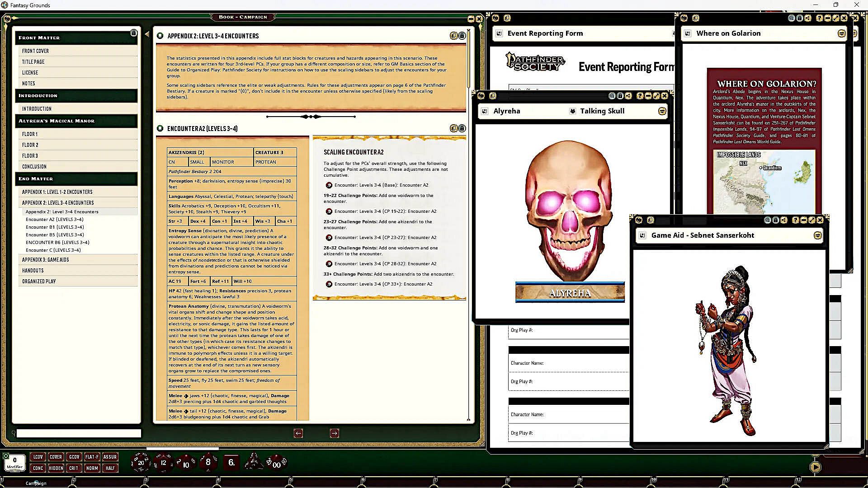The width and height of the screenshot is (868, 488).
Task: Click zoom icon in Where on Golarion window
Action: click(791, 18)
